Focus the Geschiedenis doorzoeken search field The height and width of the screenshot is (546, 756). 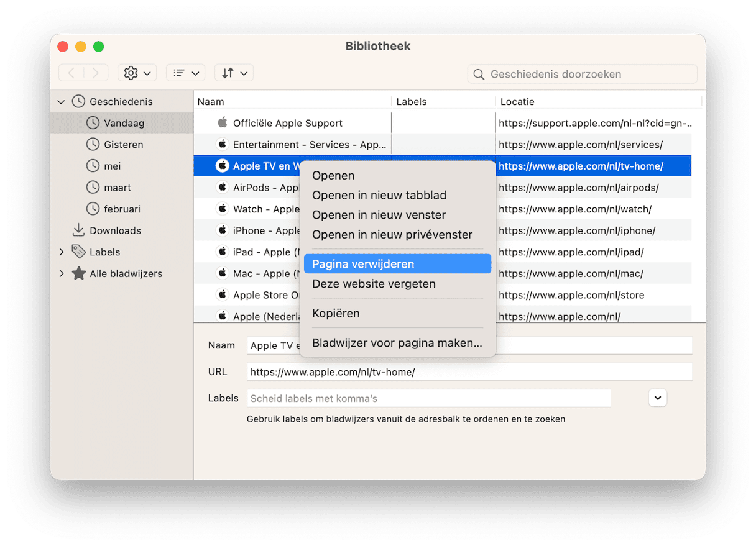point(583,74)
